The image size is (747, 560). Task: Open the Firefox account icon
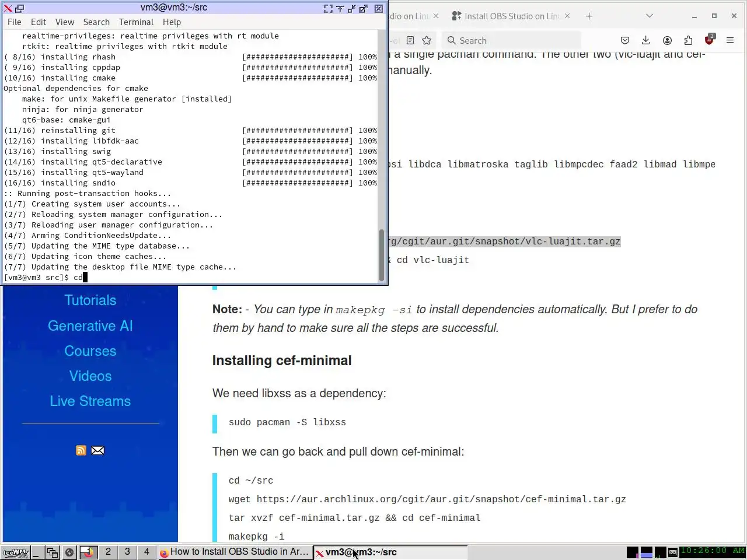[667, 40]
